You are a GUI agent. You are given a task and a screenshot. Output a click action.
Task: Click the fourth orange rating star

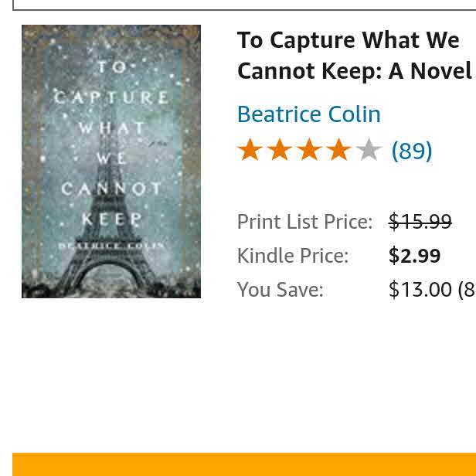point(338,150)
